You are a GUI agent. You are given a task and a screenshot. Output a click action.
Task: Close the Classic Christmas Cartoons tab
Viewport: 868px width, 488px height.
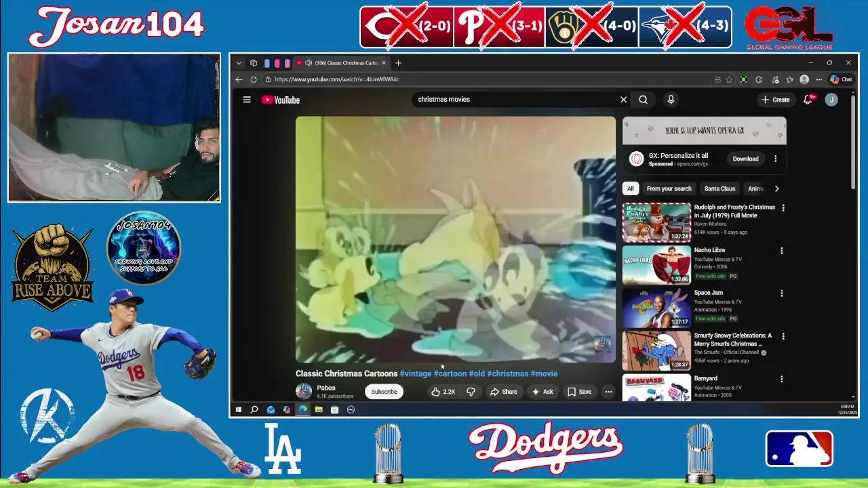coord(384,63)
